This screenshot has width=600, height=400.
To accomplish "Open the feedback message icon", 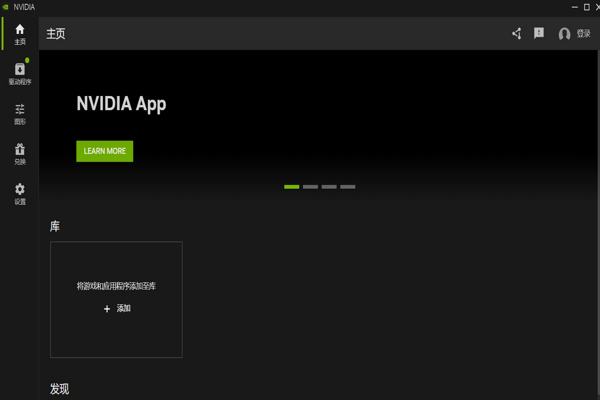I will [x=539, y=33].
